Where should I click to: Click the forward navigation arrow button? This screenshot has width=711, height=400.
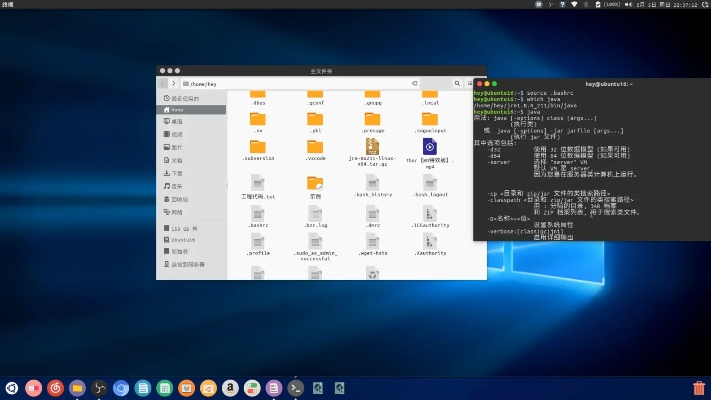tap(175, 84)
